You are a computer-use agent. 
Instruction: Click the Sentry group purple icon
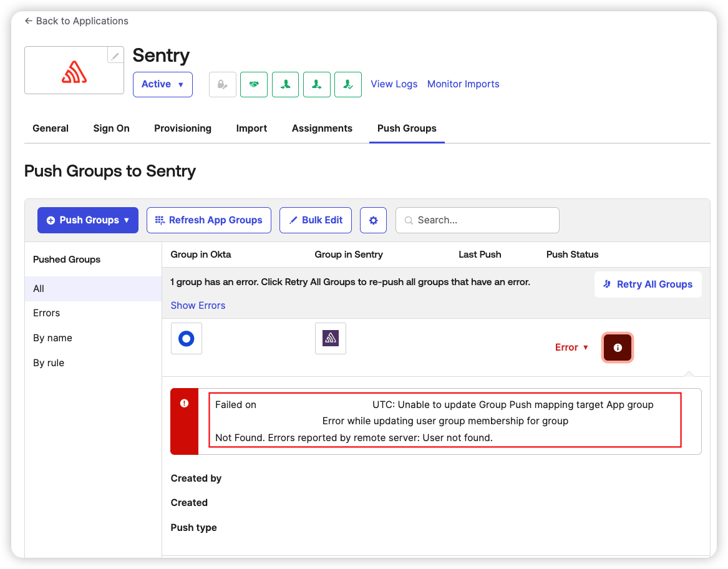[331, 339]
